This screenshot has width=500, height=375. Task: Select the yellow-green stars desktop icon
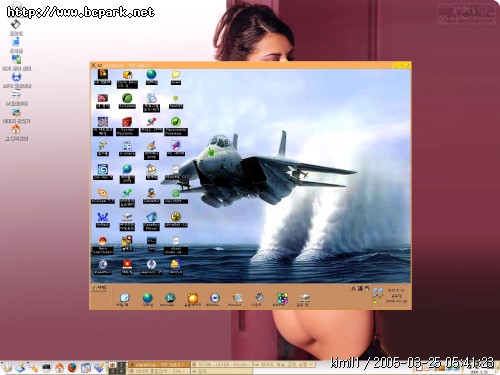coord(103,145)
